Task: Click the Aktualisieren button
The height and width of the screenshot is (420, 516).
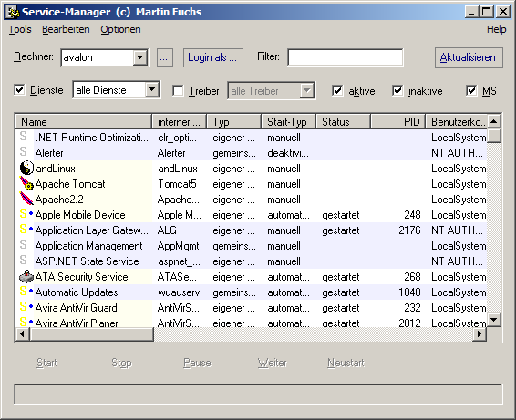Action: tap(469, 58)
